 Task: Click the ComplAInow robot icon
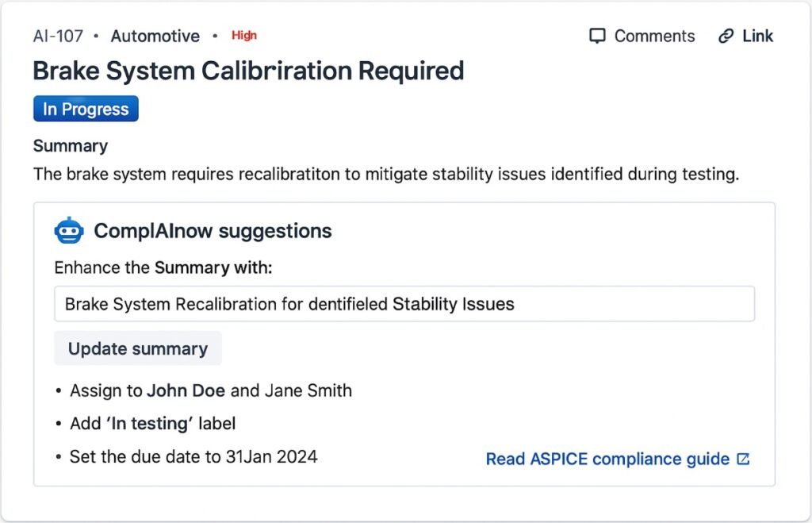(70, 230)
